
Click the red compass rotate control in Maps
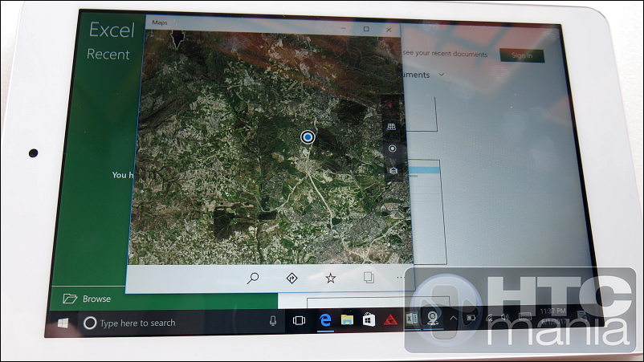[x=390, y=105]
